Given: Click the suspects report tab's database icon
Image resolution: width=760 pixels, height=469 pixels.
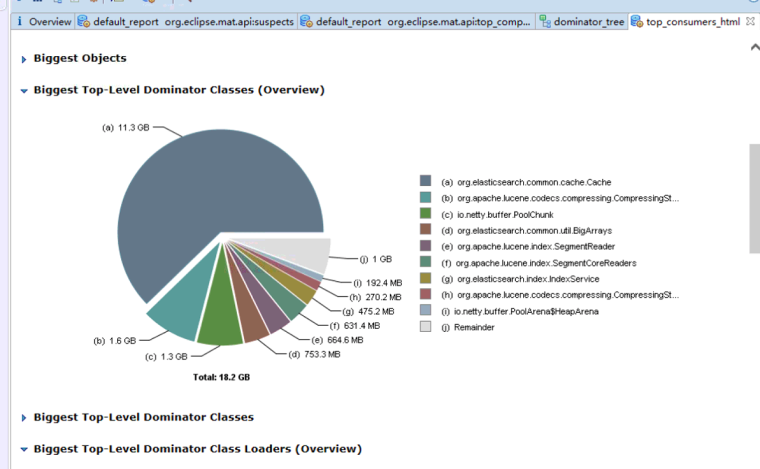Looking at the screenshot, I should click(84, 21).
